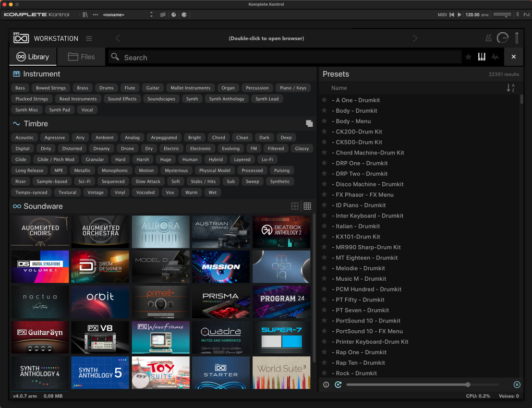Screen dimensions: 532x408
Task: Open the noname preset selector arrows
Action: (x=151, y=15)
